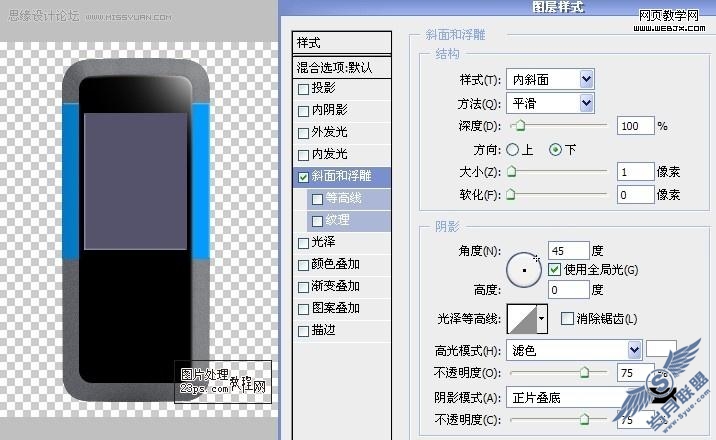Screen dimensions: 716x440
Task: Click the 角度 field showing 45
Action: coord(569,251)
